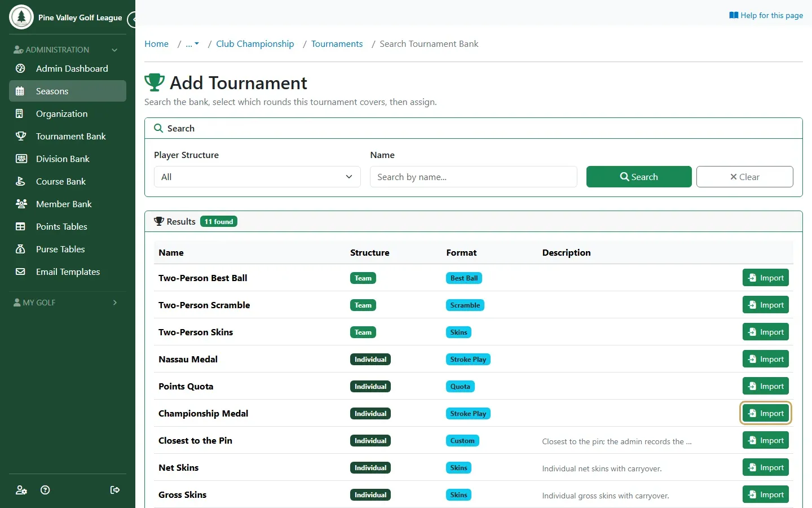Click the help question mark icon

tap(46, 490)
